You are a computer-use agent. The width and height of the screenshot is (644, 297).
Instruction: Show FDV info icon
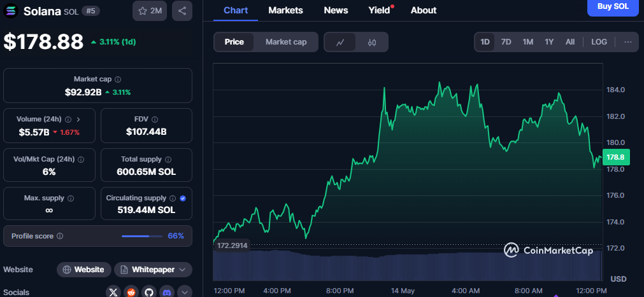point(154,120)
